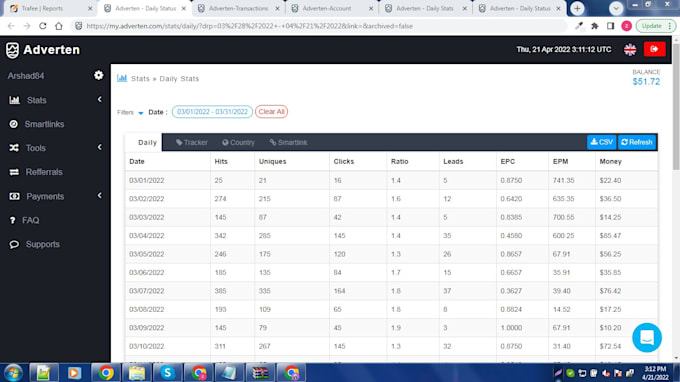Viewport: 680px width, 382px height.
Task: Switch to the Tracker tab
Action: (x=192, y=142)
